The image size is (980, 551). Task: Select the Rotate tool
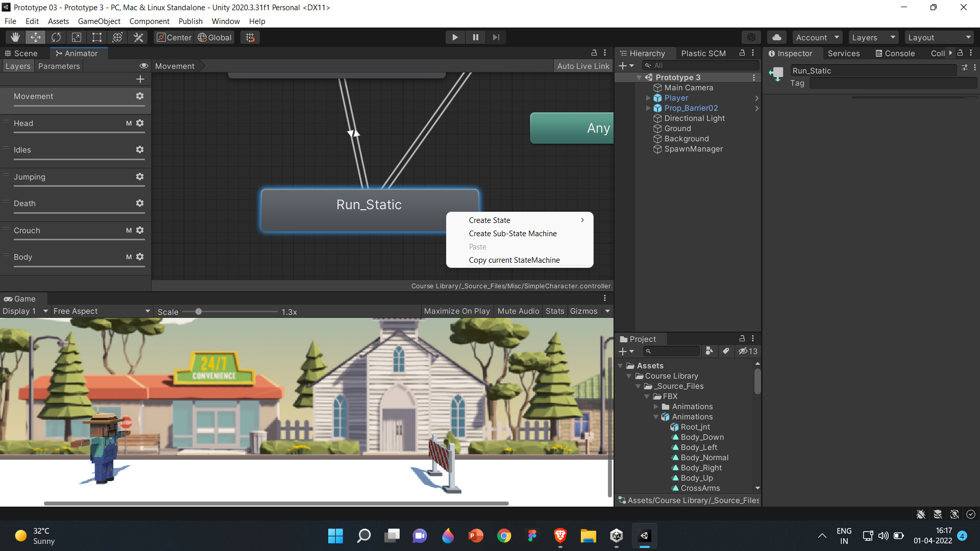56,37
